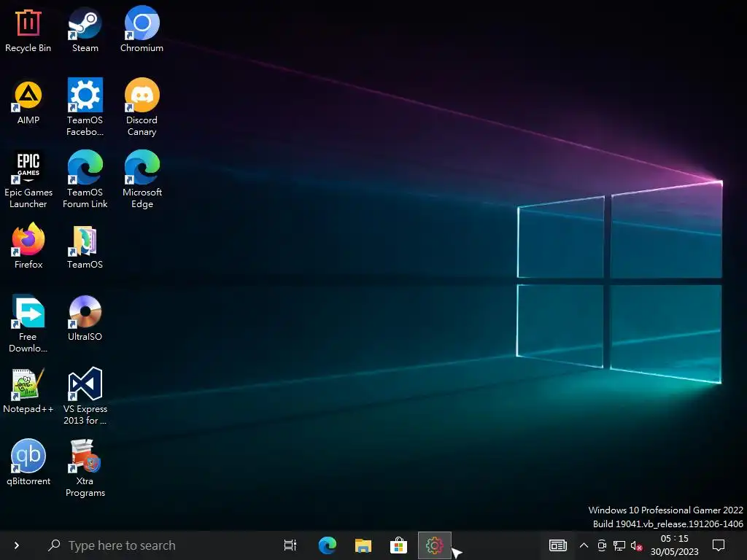This screenshot has width=747, height=560.
Task: Open Microsoft Store from the taskbar
Action: [399, 545]
